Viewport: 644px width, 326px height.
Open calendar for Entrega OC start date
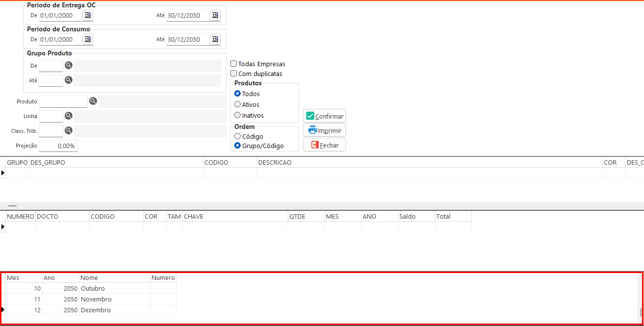tap(87, 15)
